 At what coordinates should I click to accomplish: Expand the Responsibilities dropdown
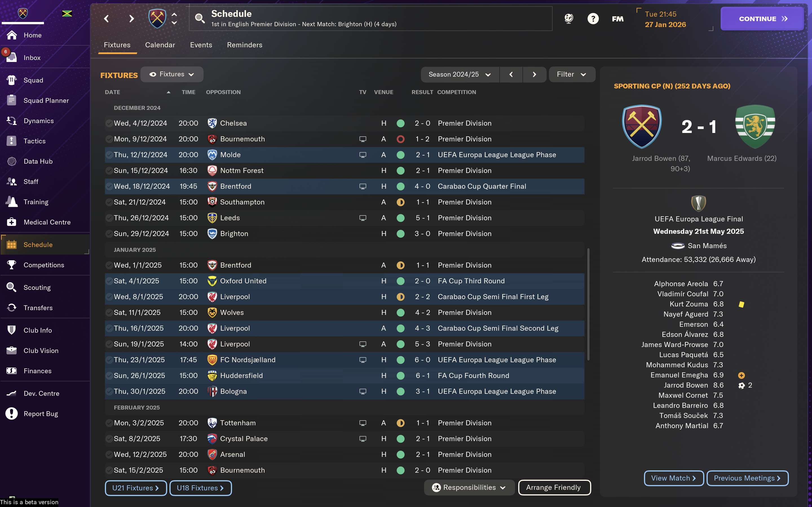[x=469, y=488]
